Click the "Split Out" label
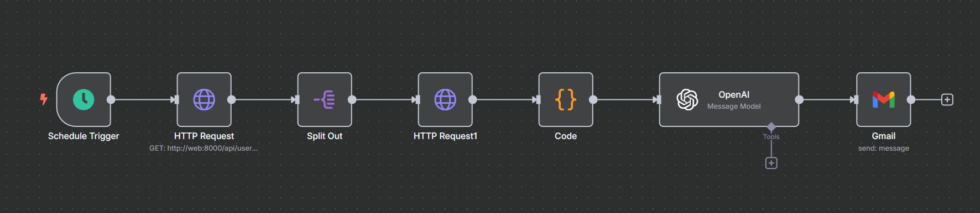The width and height of the screenshot is (980, 213). (325, 136)
